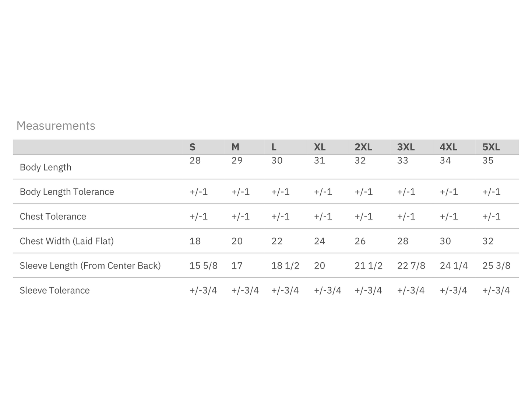Select the Chest Width (Laid Flat) label
The image size is (532, 414).
pos(67,241)
